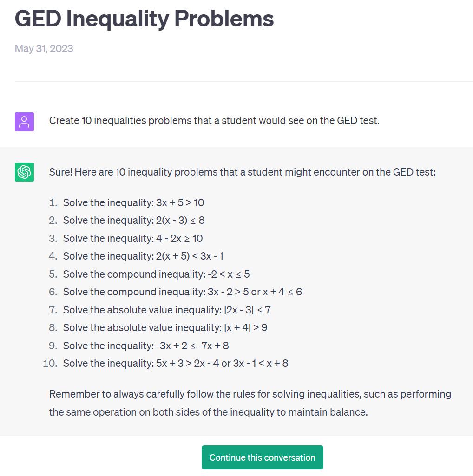The height and width of the screenshot is (476, 473).
Task: Click the GED Inequality Problems title
Action: (x=144, y=19)
